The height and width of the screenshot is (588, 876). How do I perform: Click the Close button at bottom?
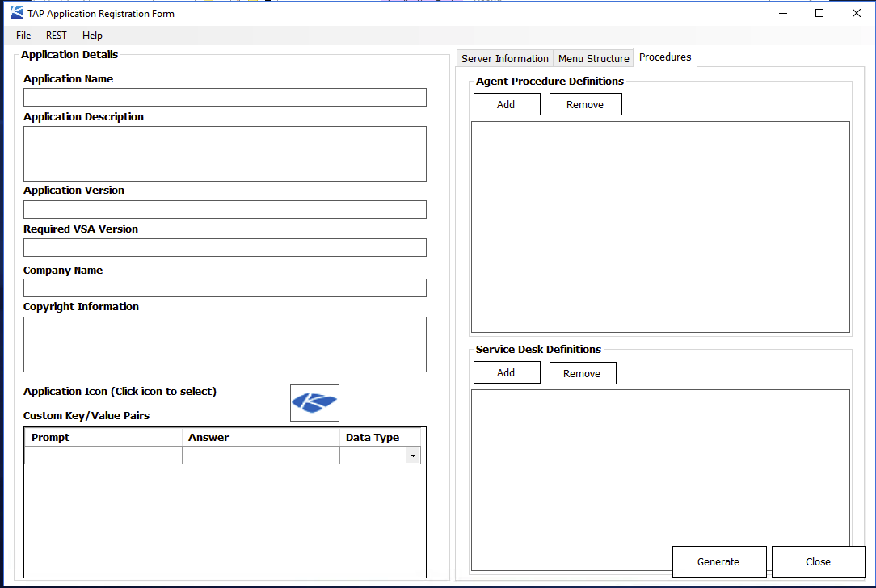click(819, 562)
